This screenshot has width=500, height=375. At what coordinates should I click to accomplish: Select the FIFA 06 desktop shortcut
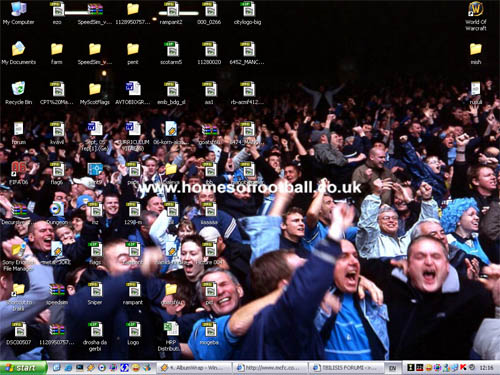click(18, 173)
